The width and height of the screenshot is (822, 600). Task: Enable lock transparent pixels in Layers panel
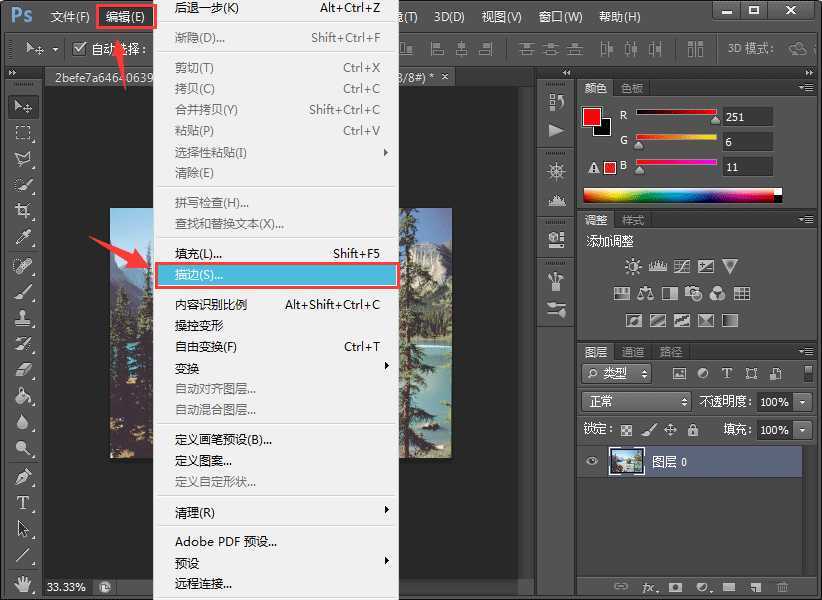[628, 430]
